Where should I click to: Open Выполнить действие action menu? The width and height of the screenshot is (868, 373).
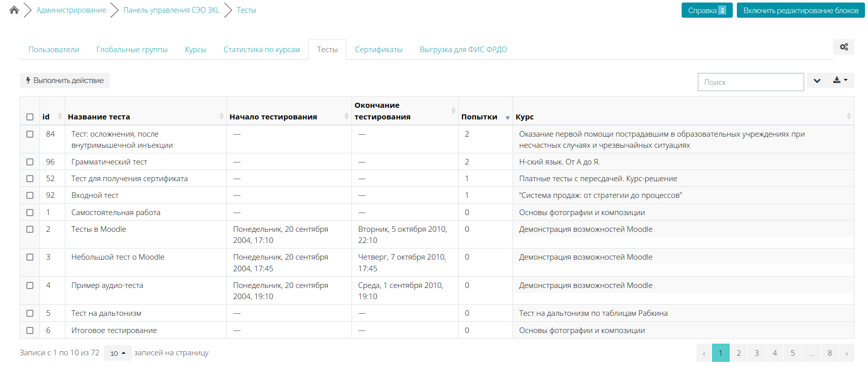click(x=65, y=80)
